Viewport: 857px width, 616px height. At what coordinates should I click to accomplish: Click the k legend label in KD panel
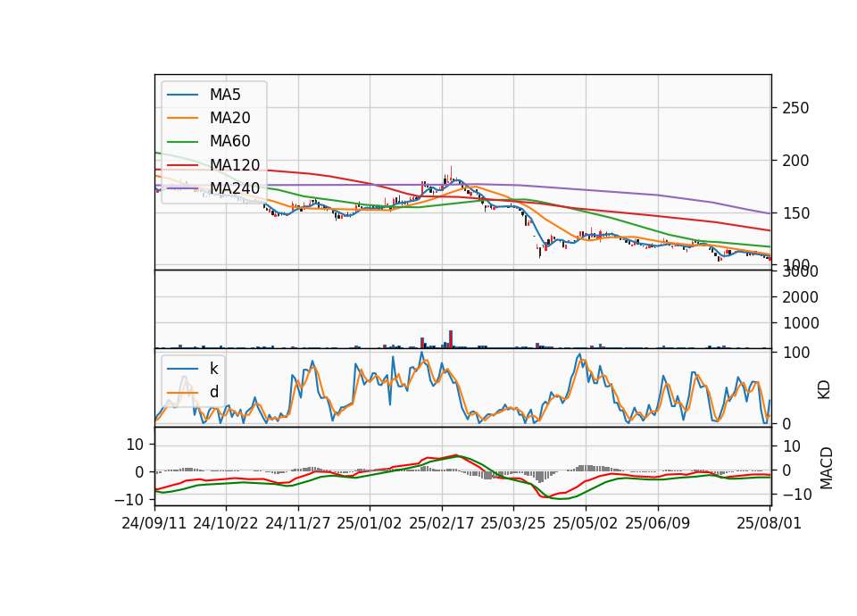213,369
